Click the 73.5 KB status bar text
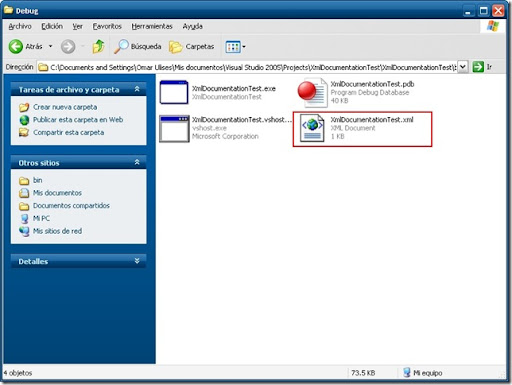Viewport: 512px width, 385px height. pyautogui.click(x=363, y=373)
